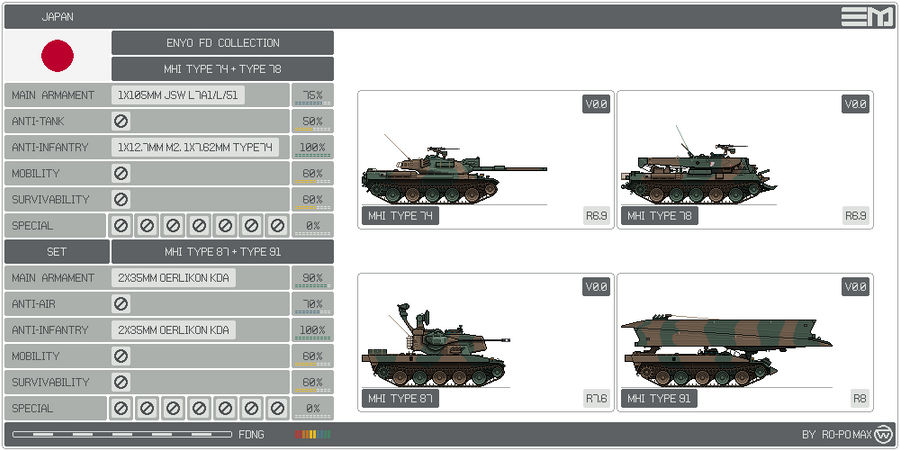Click the null icon in the ANTI-AIR row

pos(121,304)
